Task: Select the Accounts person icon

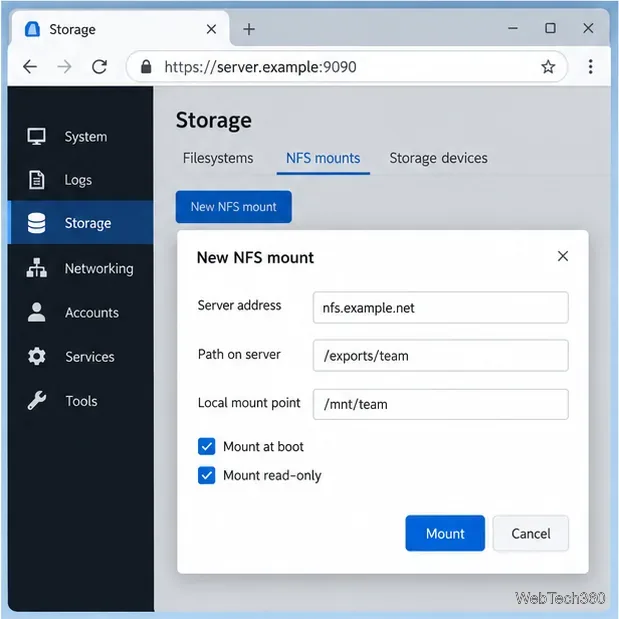Action: (x=36, y=312)
